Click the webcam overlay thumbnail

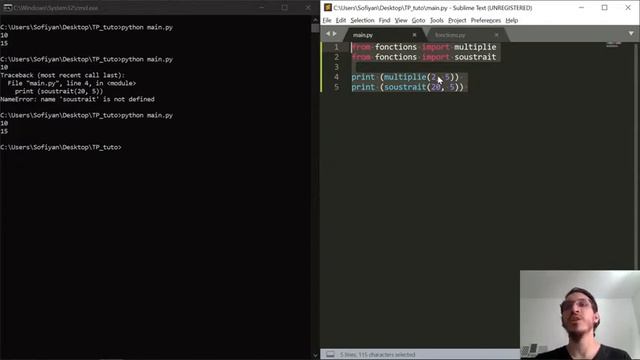[x=580, y=315]
